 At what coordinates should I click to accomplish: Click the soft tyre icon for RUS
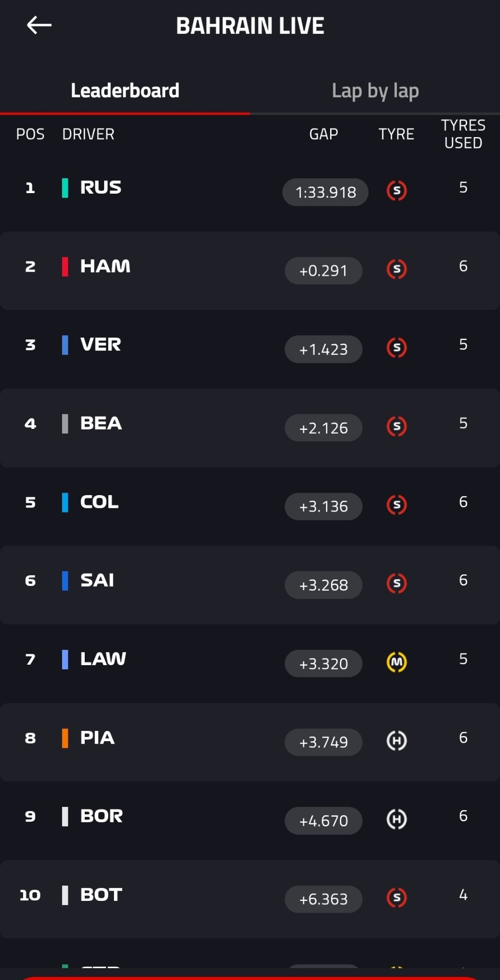pos(396,191)
